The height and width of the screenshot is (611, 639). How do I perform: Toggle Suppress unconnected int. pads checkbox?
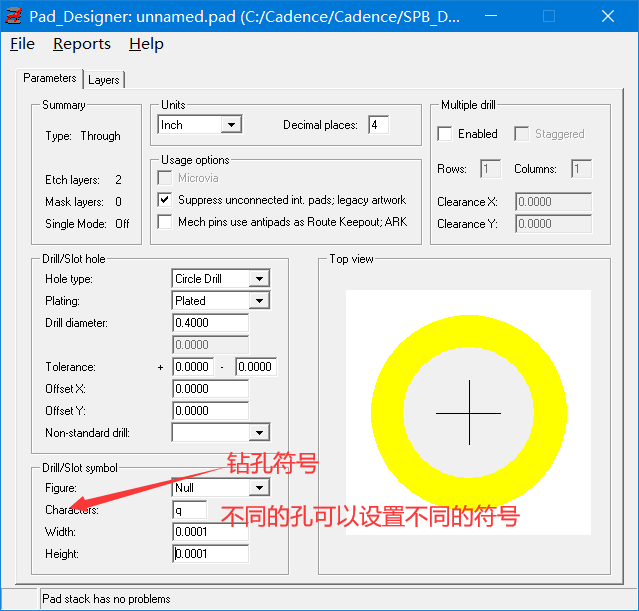click(165, 200)
